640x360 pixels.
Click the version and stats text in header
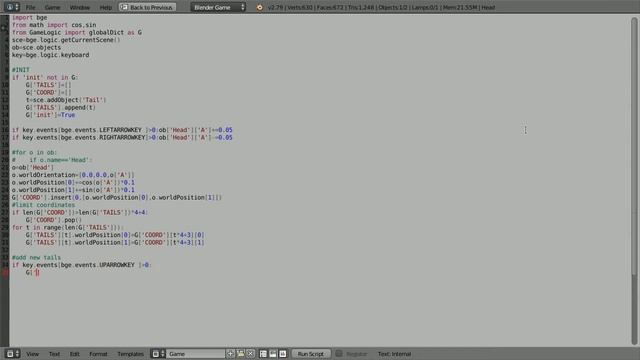(x=381, y=7)
